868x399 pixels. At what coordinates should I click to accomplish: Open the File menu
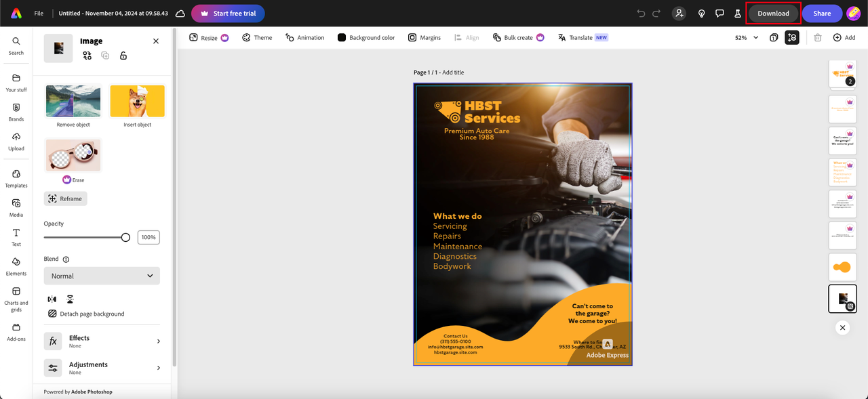(x=39, y=14)
